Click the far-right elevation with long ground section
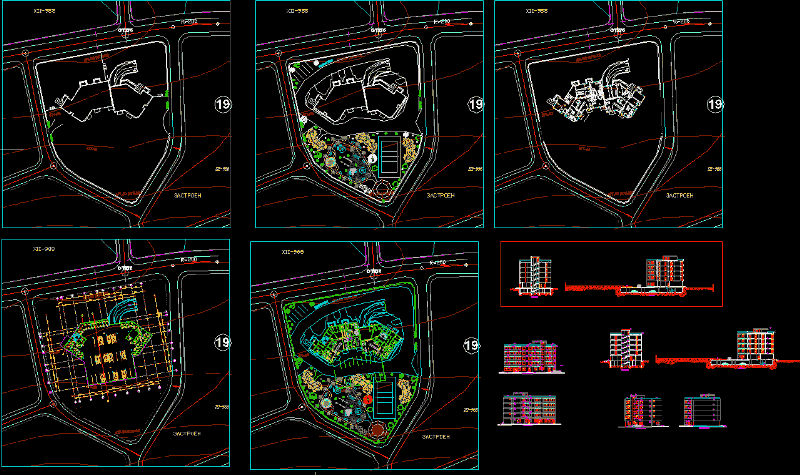 [755, 349]
